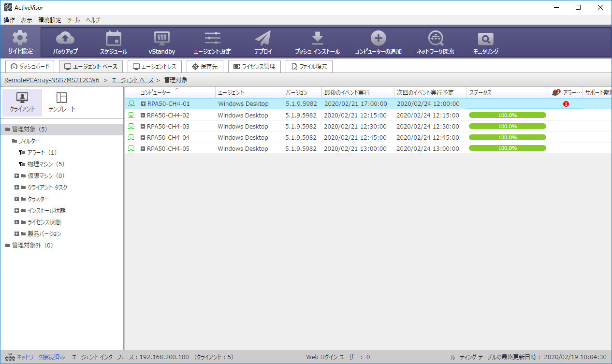Screen dimensions: 612x364
Task: Click the RemotePCArray-NSB7MS2T2CW6 breadcrumb link
Action: 52,80
